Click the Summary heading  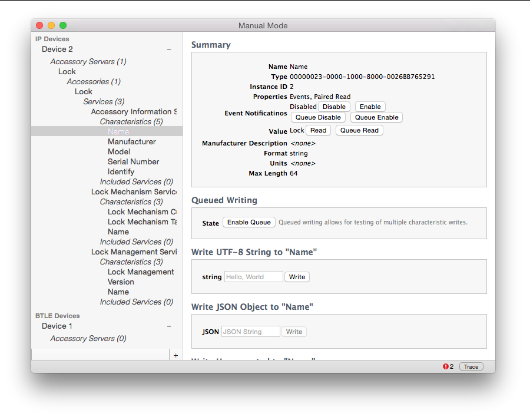211,45
